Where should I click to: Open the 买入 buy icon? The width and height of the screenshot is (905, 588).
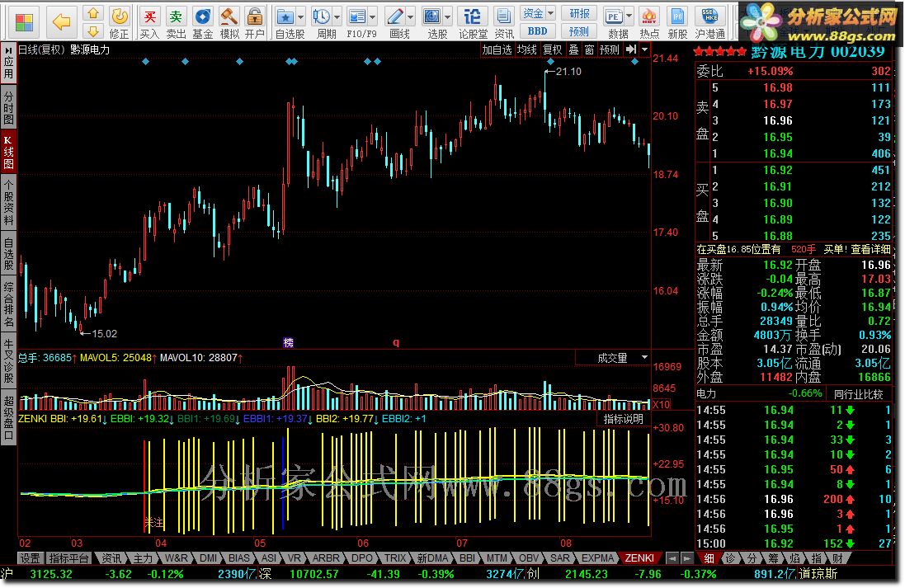(x=149, y=16)
